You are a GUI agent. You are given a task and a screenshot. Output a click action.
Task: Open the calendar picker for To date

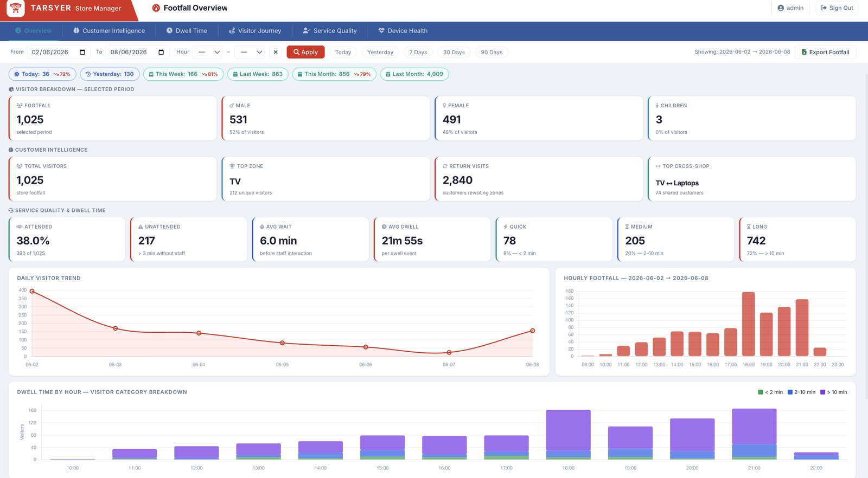(x=161, y=52)
